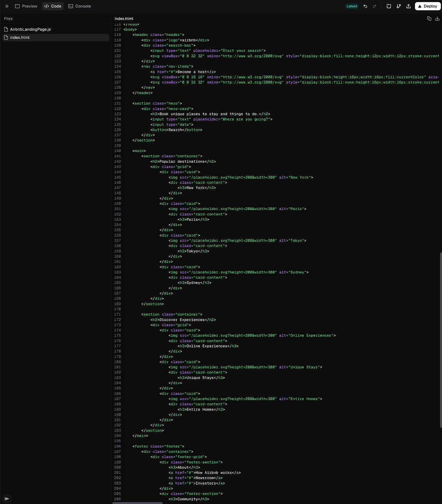Open the Console view
The width and height of the screenshot is (442, 504).
79,6
